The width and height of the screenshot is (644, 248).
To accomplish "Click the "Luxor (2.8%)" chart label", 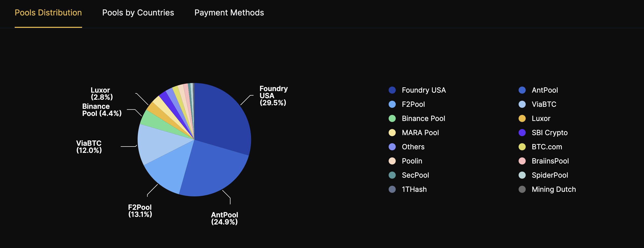I will (102, 94).
